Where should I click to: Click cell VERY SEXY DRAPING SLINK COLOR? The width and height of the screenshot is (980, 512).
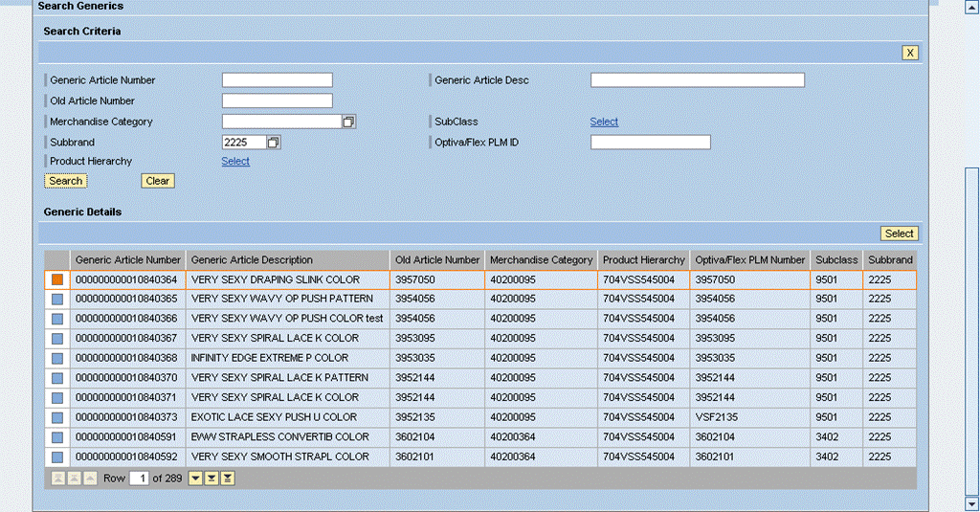click(x=288, y=279)
